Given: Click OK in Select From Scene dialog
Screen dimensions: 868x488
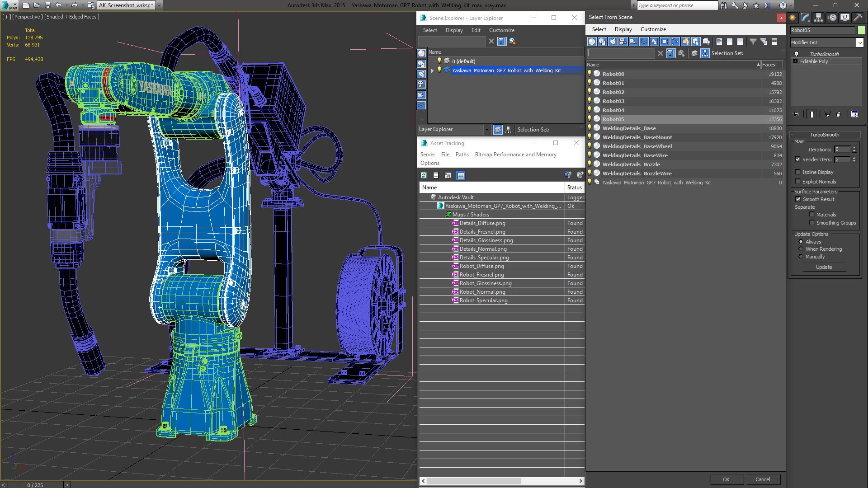Looking at the screenshot, I should 726,479.
